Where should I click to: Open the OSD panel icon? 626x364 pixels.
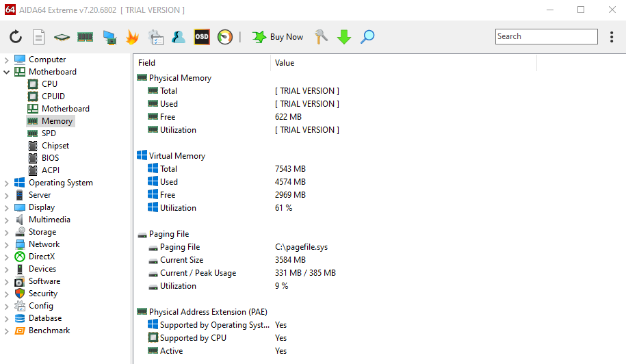(202, 37)
